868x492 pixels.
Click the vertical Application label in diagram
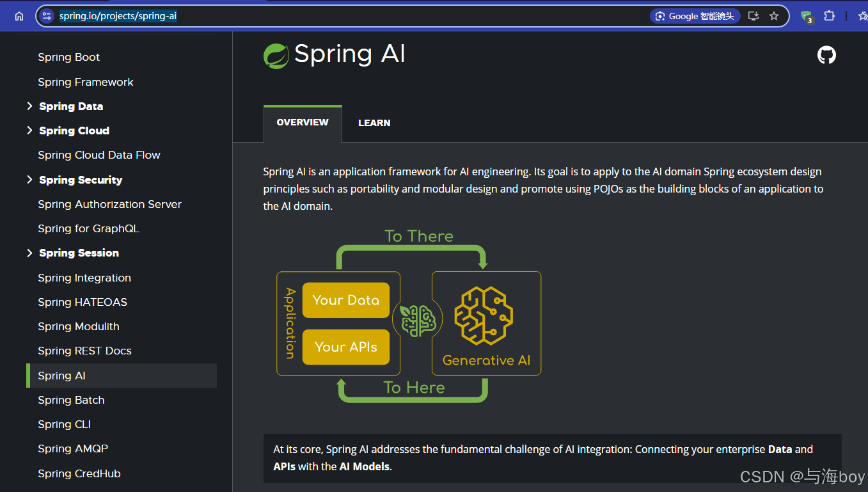click(290, 323)
